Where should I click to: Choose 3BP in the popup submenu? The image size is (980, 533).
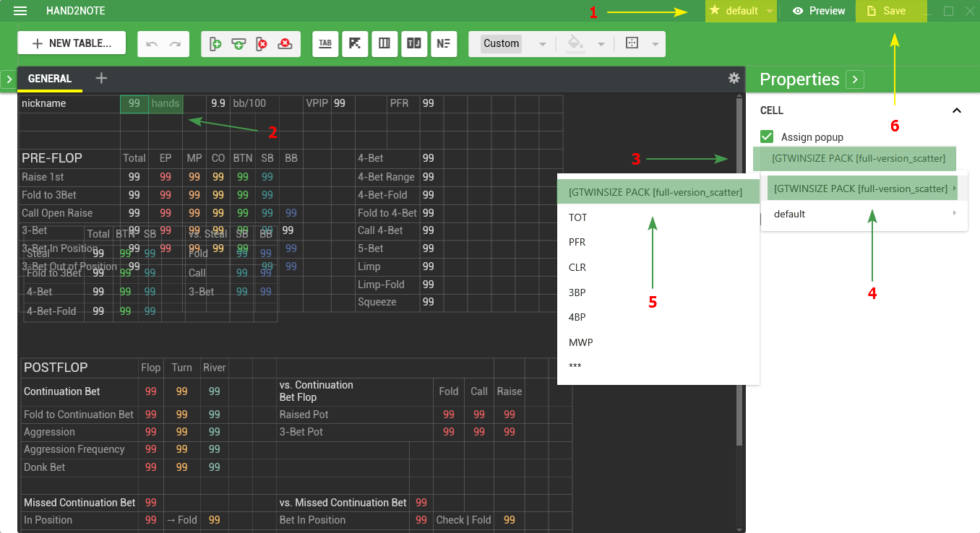[x=577, y=292]
